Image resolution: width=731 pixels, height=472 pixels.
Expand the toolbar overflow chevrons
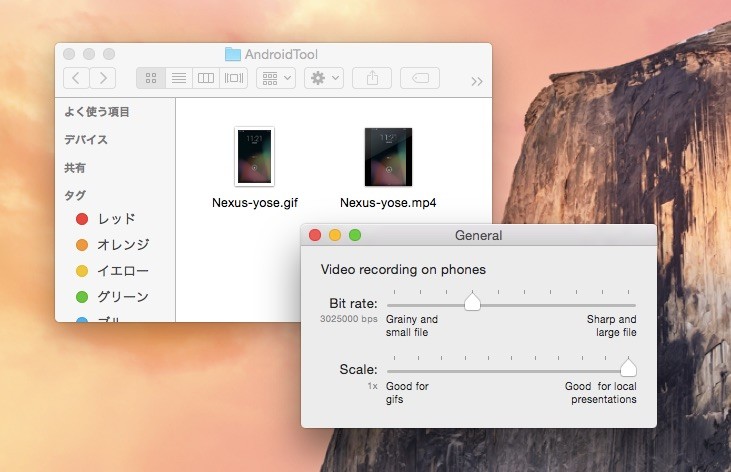(476, 82)
